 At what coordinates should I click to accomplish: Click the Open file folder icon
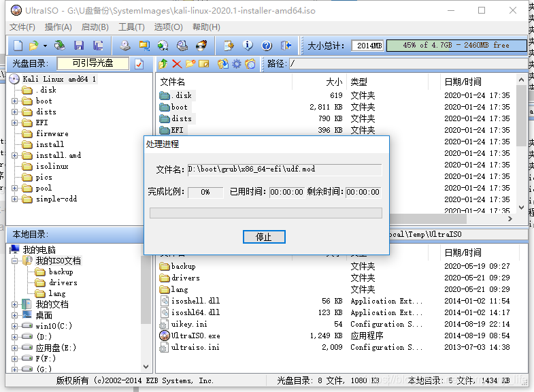[x=33, y=46]
